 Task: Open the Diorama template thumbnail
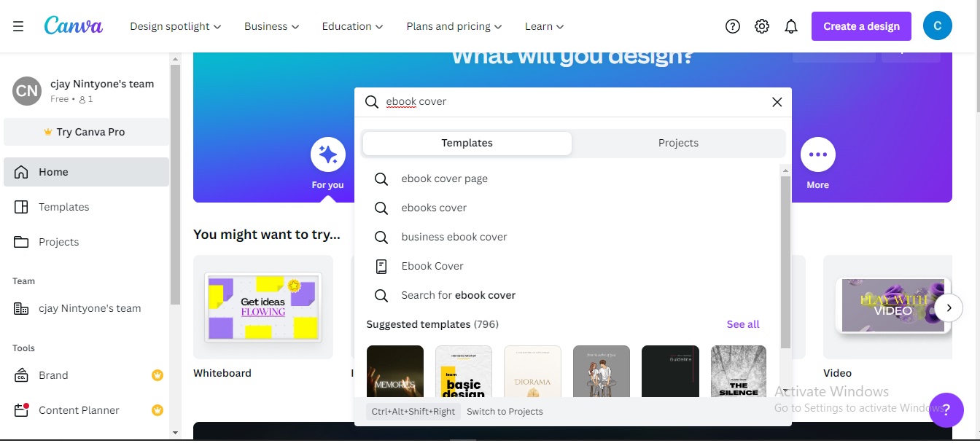532,372
